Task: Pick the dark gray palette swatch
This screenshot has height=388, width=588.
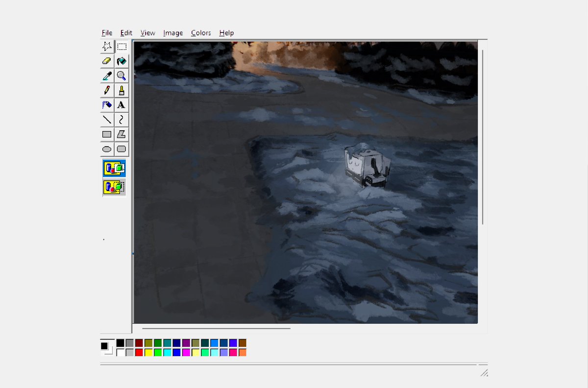Action: 129,343
